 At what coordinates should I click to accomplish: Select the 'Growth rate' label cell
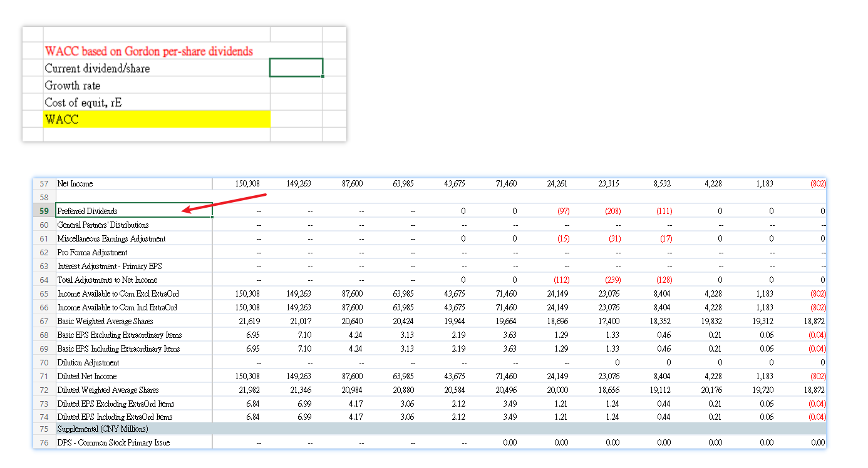(x=157, y=85)
